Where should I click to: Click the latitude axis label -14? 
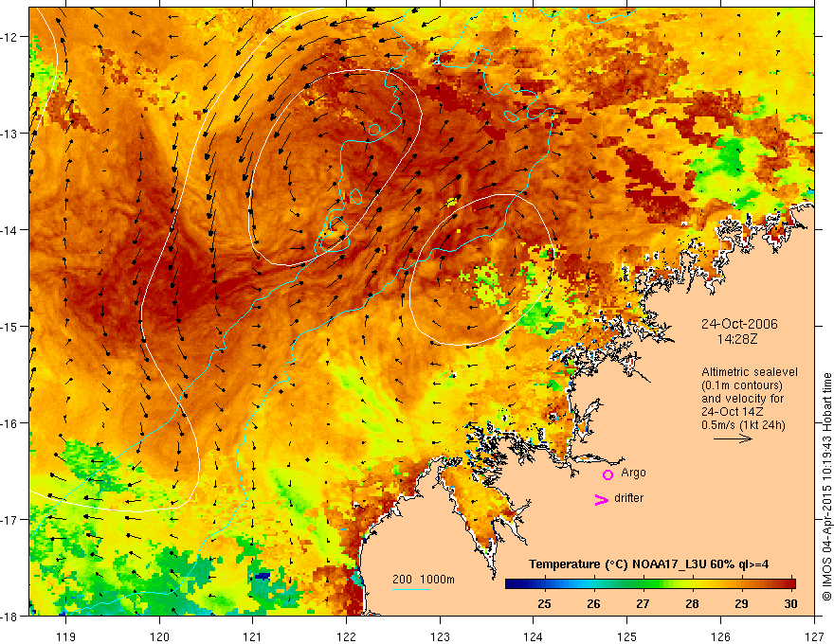pyautogui.click(x=9, y=230)
